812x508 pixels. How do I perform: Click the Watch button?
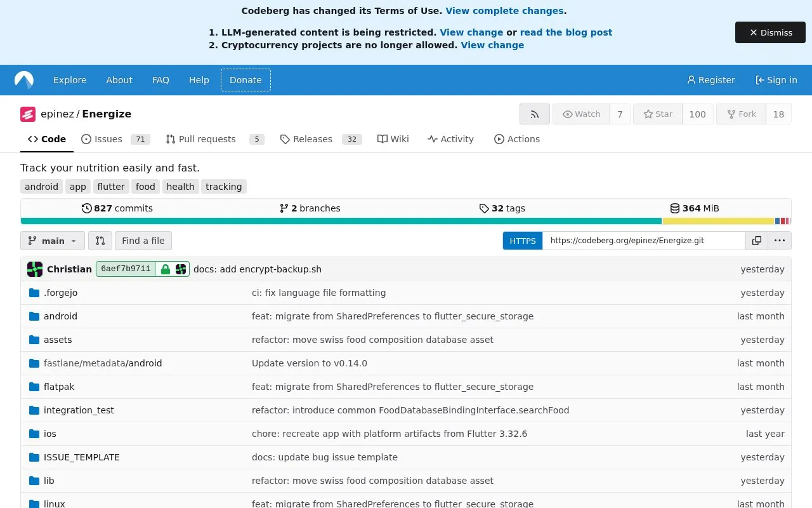[581, 114]
